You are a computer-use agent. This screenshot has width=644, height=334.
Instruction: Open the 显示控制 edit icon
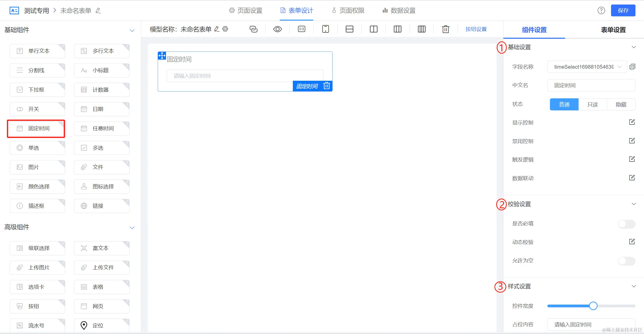click(x=632, y=122)
